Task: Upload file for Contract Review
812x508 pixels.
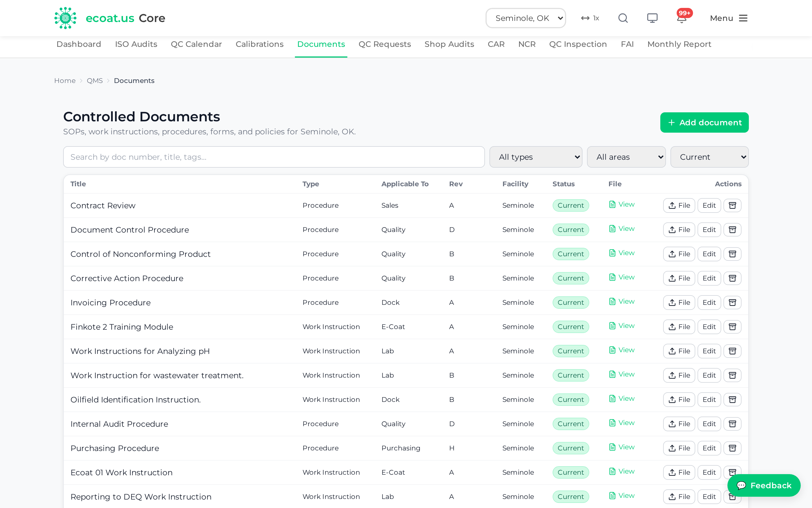Action: (679, 205)
